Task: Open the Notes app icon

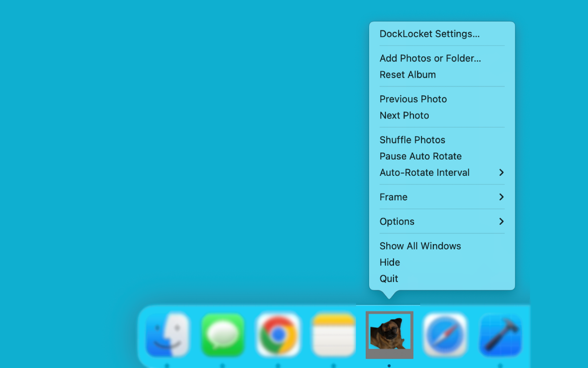Action: tap(334, 334)
